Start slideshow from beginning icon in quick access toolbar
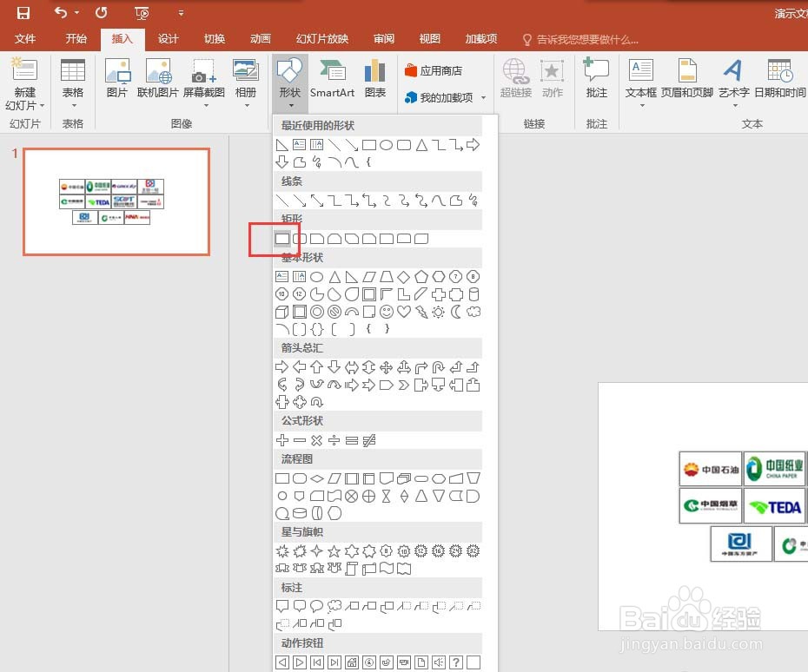The image size is (808, 672). tap(142, 13)
